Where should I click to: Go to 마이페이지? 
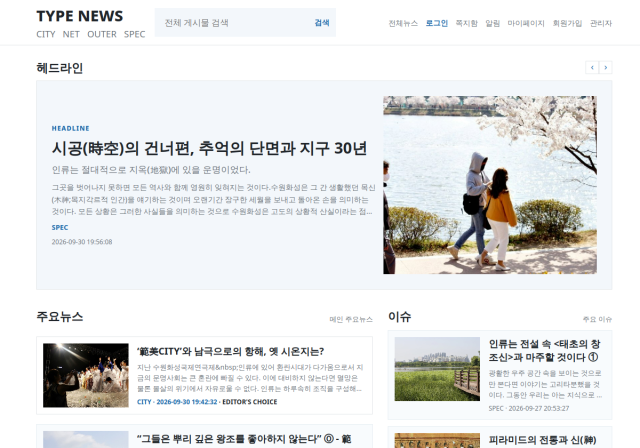[526, 23]
